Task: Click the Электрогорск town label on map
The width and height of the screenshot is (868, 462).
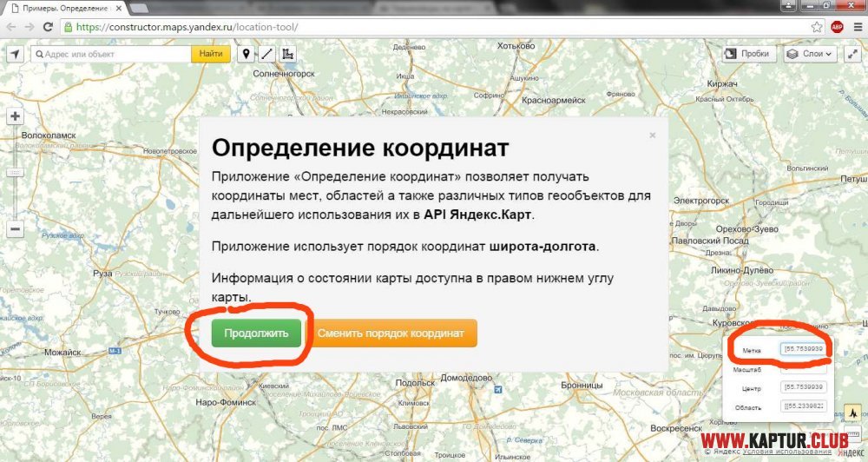Action: pyautogui.click(x=701, y=201)
